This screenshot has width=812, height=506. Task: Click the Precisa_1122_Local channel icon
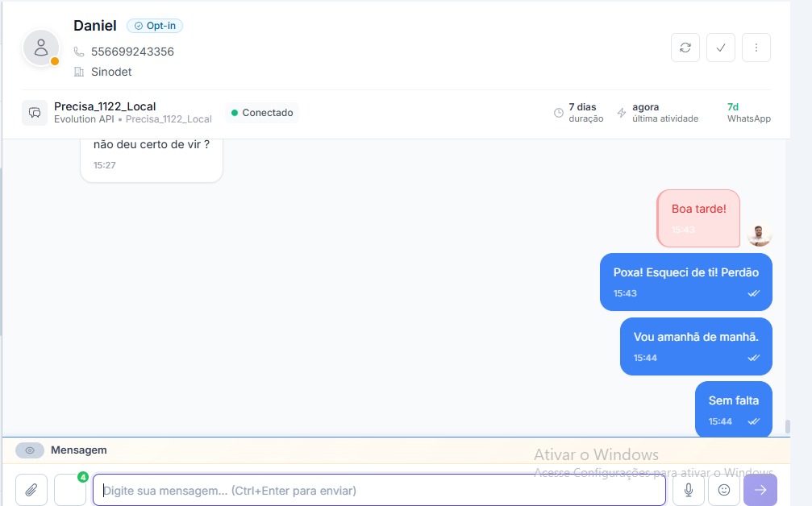click(x=35, y=113)
